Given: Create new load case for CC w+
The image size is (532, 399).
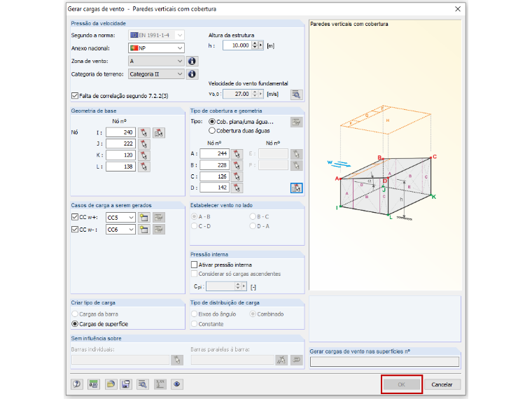Looking at the screenshot, I should [x=144, y=218].
